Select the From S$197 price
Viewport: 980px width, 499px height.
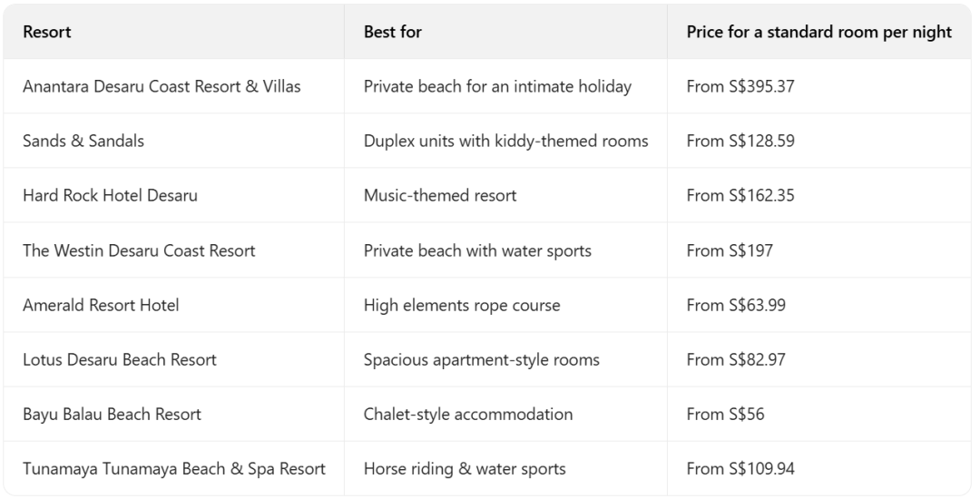pos(730,250)
